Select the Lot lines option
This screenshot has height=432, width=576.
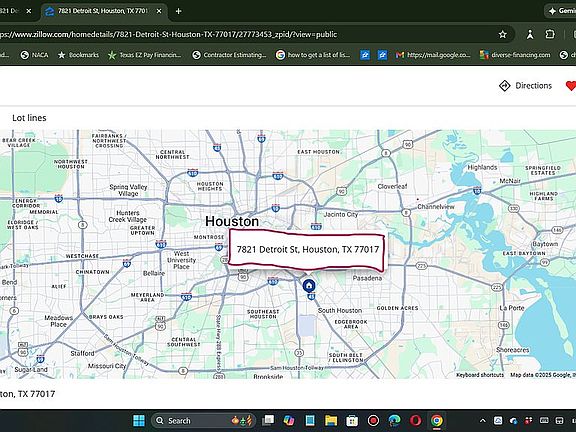[x=29, y=118]
